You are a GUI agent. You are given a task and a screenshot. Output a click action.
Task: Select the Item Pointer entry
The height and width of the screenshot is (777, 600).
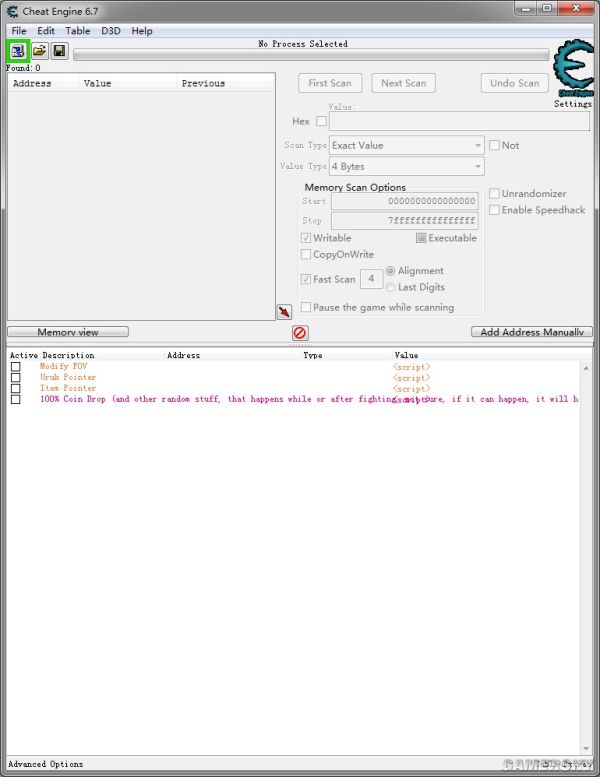click(x=68, y=388)
